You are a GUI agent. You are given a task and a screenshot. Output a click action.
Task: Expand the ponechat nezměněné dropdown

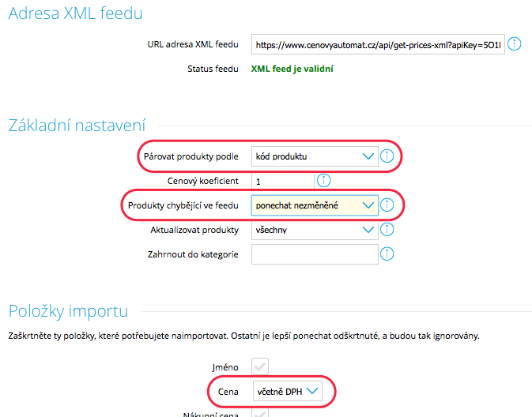tap(314, 205)
